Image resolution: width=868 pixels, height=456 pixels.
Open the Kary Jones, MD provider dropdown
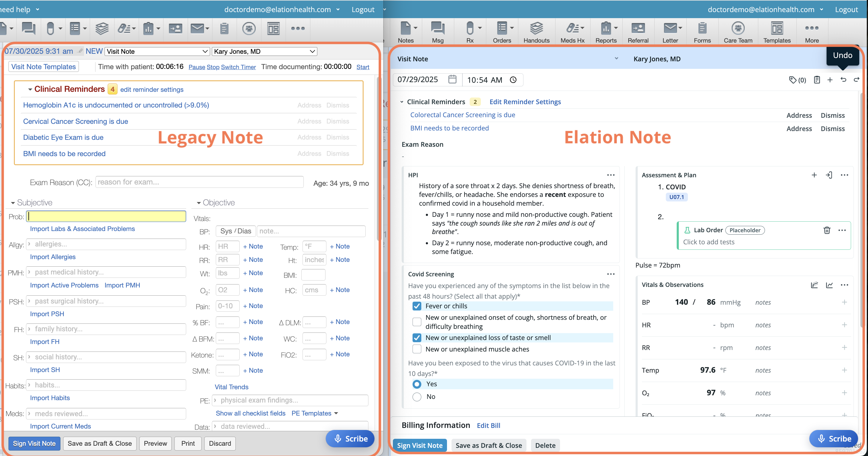coord(264,52)
